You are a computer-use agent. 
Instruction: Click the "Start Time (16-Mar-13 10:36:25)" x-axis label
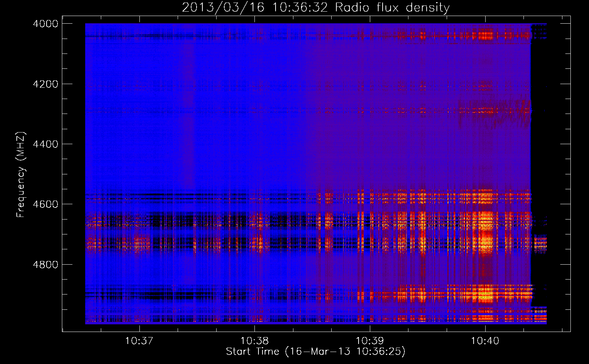[316, 352]
